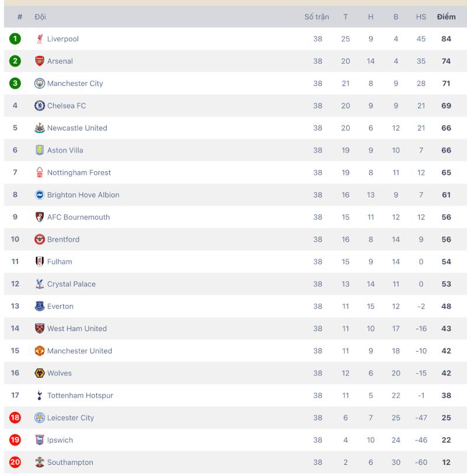Click the Manchester City crest icon
This screenshot has width=467, height=476.
click(40, 83)
